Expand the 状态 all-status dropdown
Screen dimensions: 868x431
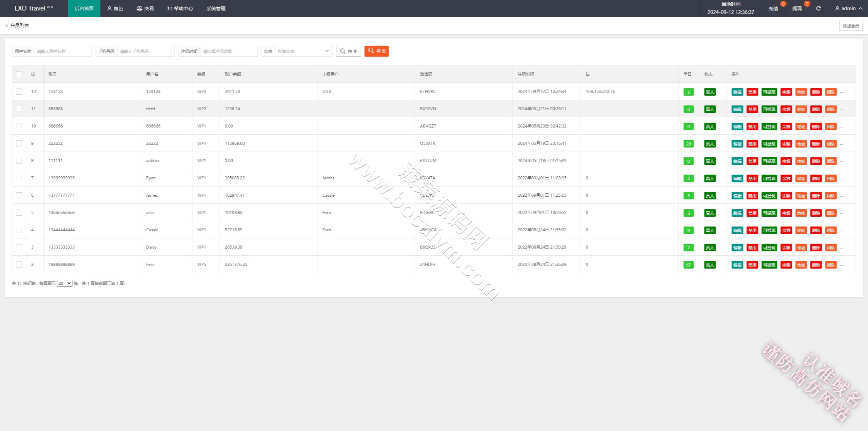click(303, 51)
